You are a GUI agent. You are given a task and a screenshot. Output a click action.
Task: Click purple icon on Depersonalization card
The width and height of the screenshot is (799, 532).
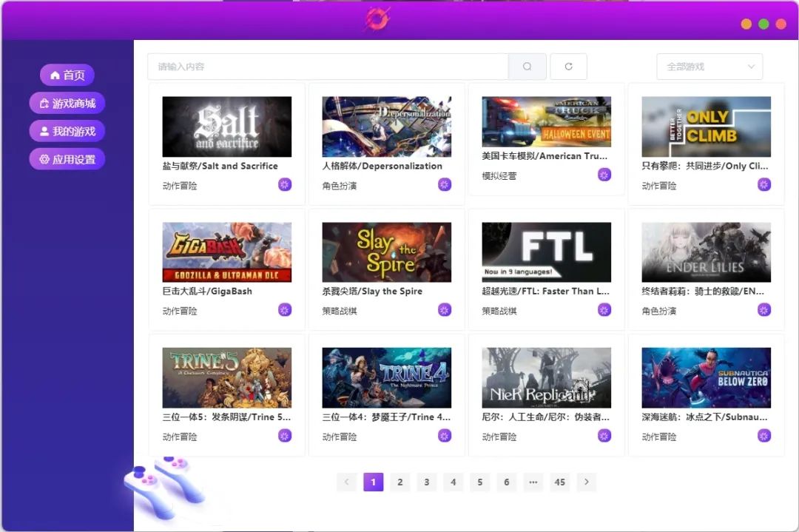coord(445,184)
